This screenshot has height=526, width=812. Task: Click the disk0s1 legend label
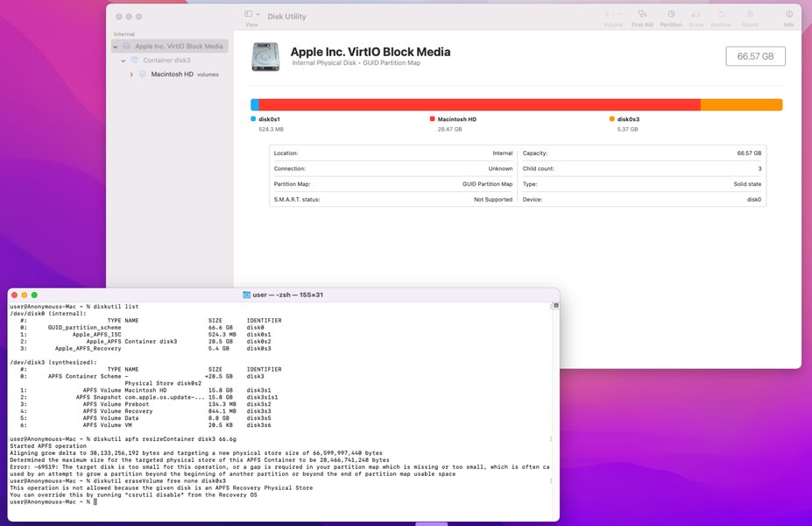coord(269,119)
